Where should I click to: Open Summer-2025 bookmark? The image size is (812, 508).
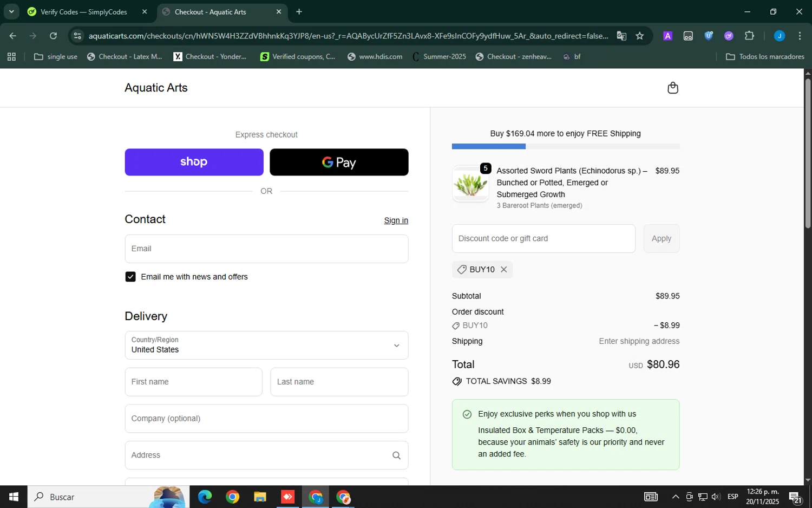439,56
